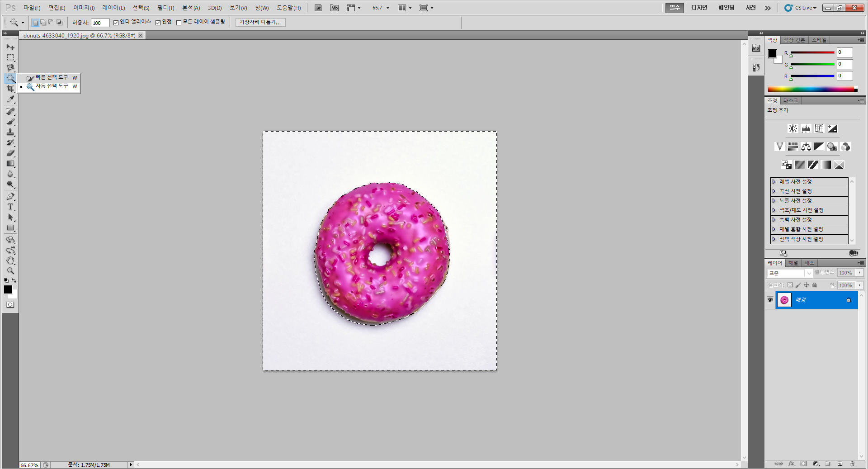Select the 배경 layer thumbnail
Screen dimensions: 868x469
point(784,300)
